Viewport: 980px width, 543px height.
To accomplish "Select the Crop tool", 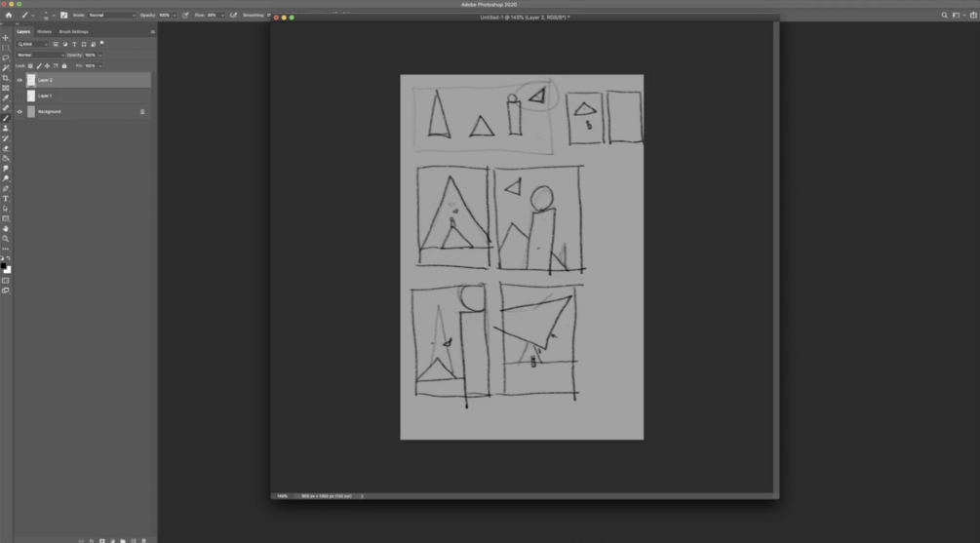I will [x=6, y=78].
